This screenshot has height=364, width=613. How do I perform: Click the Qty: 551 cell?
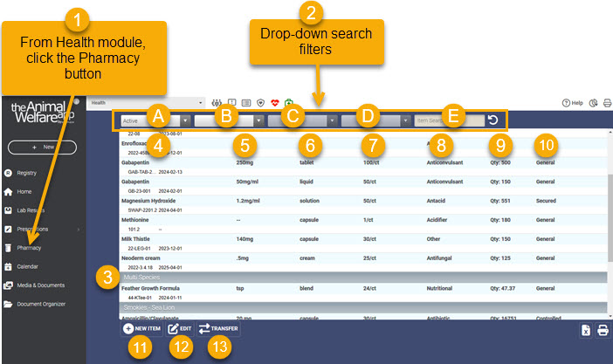tap(500, 201)
